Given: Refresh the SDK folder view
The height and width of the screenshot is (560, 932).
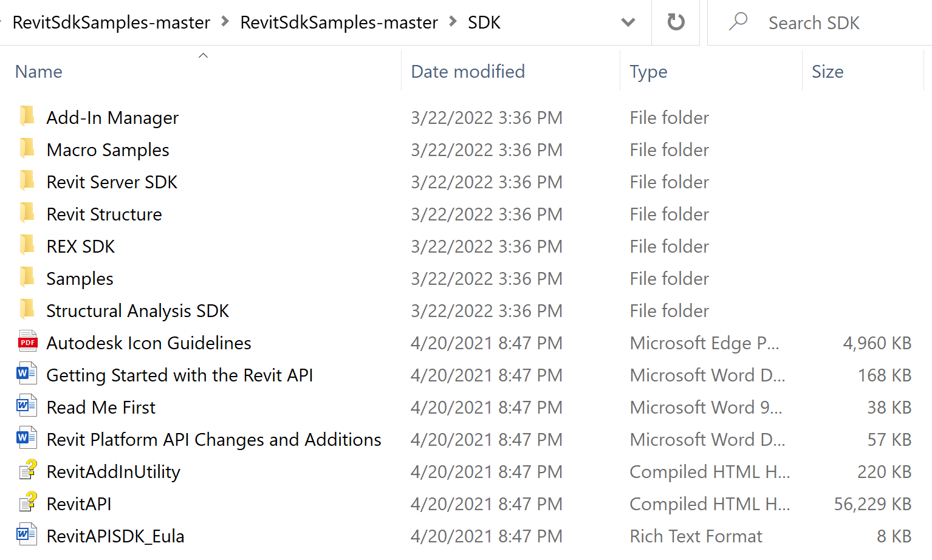Looking at the screenshot, I should 676,22.
